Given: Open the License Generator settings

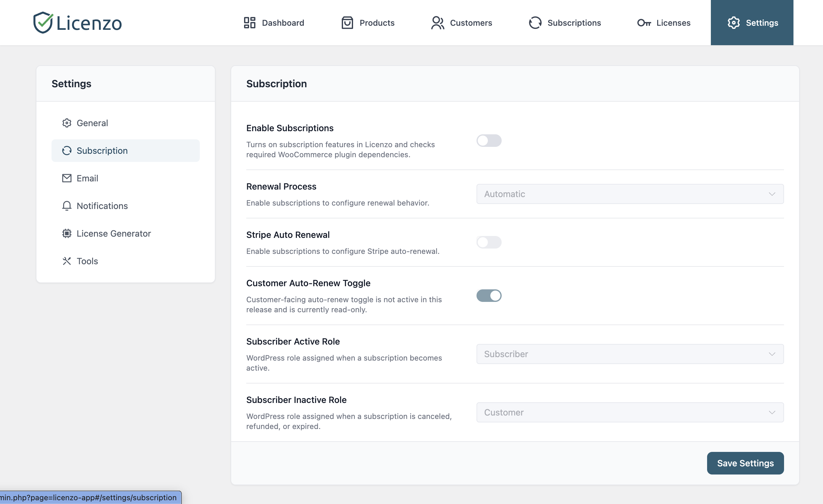Looking at the screenshot, I should tap(114, 233).
